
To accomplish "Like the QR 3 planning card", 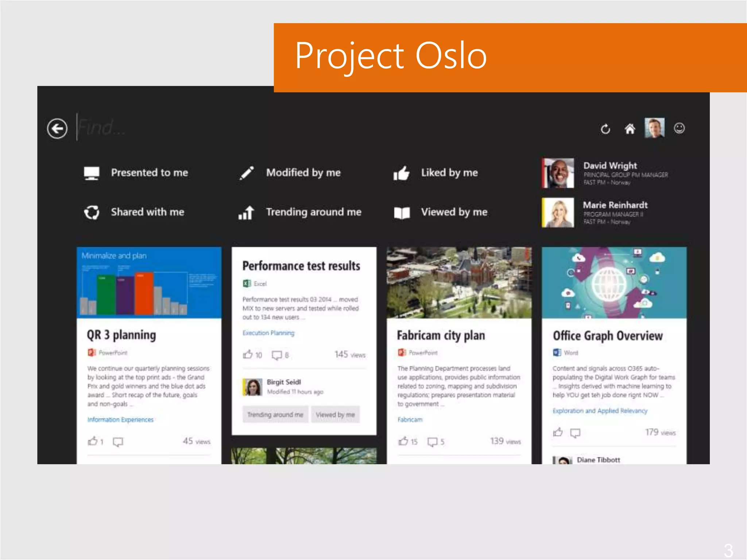I will (93, 441).
